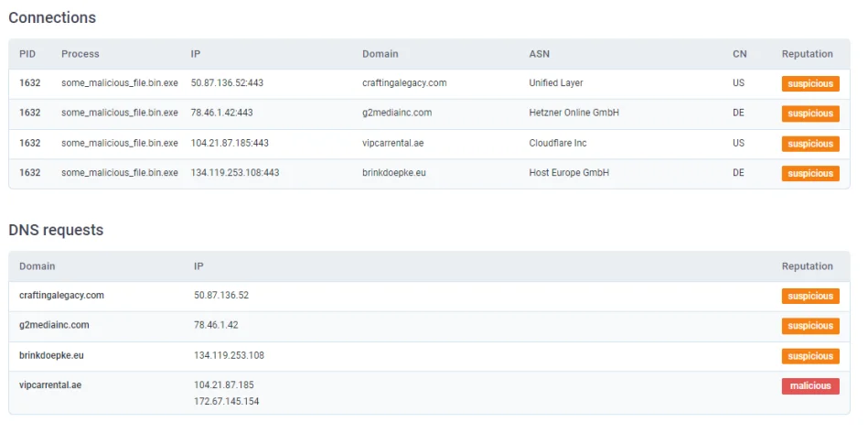
Task: Click the ASN column header
Action: pos(539,54)
